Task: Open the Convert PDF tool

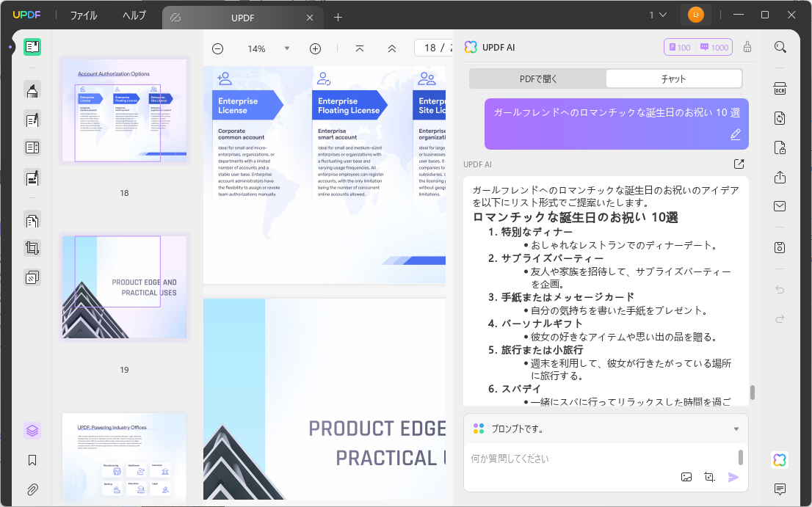Action: coord(780,118)
